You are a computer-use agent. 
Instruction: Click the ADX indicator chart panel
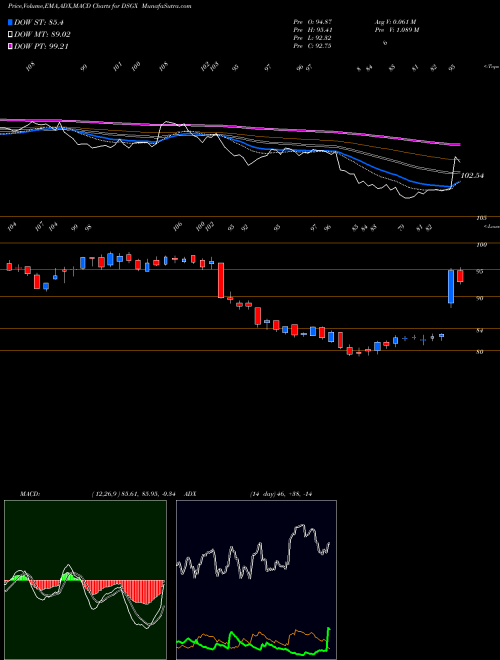coord(256,580)
